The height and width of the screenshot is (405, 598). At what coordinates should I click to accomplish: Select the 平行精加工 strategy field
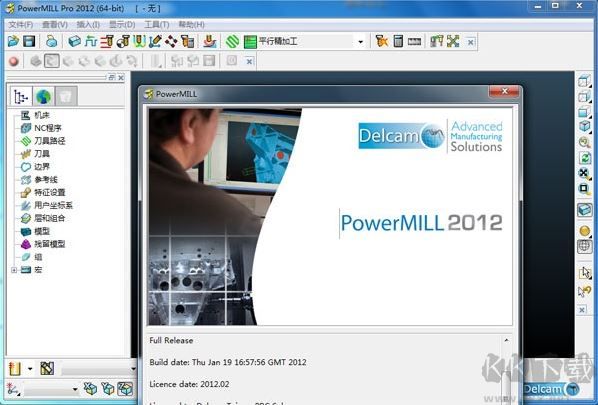tap(305, 41)
